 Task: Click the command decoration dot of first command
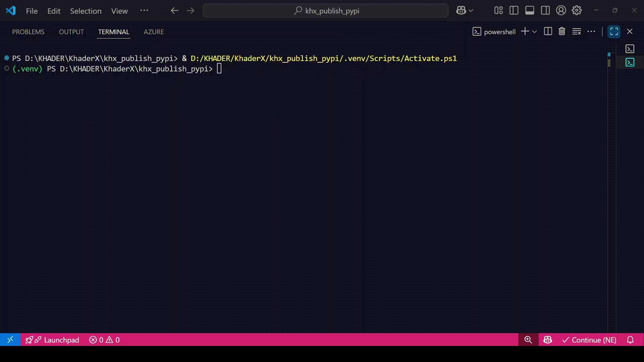(x=7, y=58)
